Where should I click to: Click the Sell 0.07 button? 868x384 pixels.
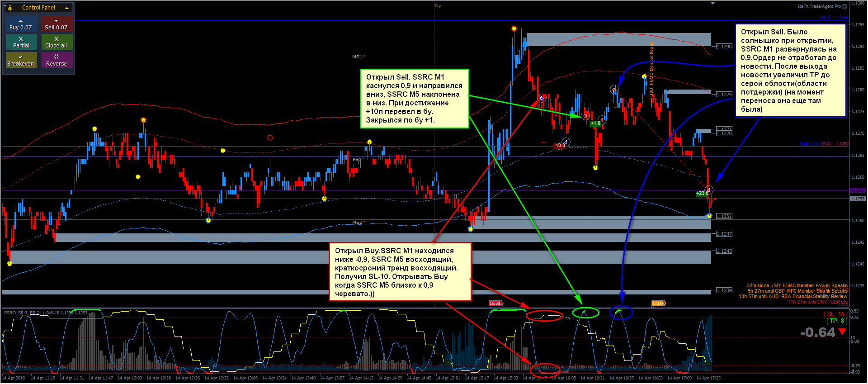(57, 24)
